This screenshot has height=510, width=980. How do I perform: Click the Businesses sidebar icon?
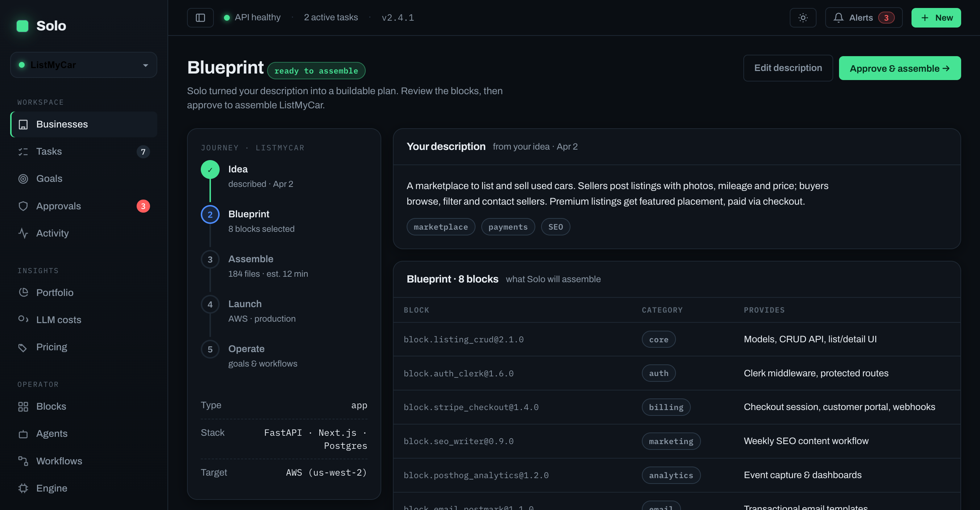23,124
